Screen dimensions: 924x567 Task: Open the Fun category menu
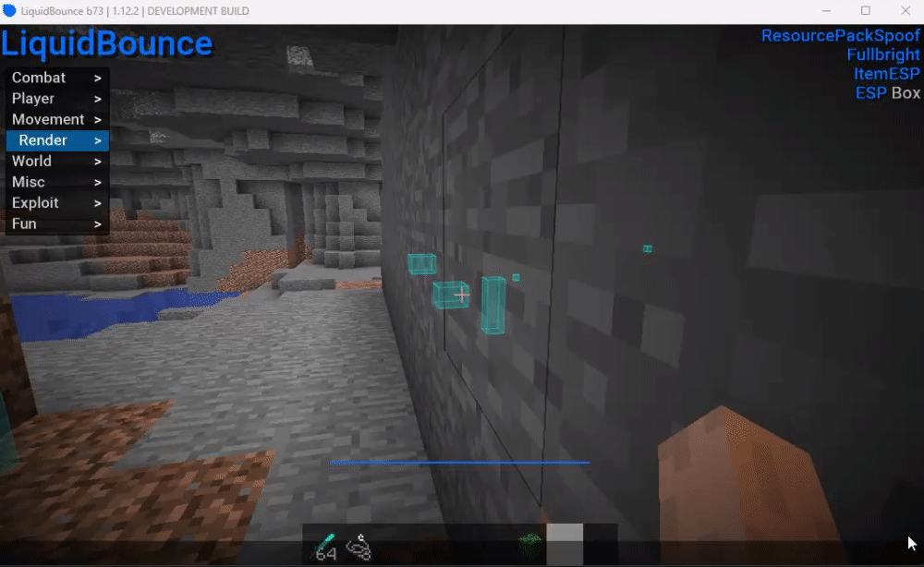(57, 223)
